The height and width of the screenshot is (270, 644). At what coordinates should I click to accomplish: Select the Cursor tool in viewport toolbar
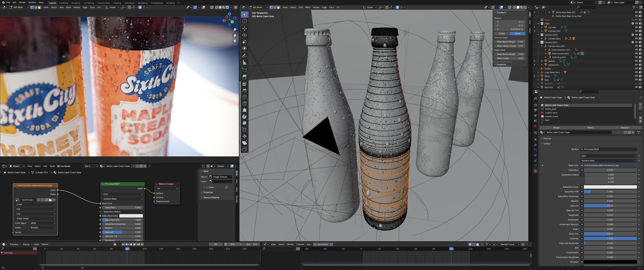tap(244, 21)
